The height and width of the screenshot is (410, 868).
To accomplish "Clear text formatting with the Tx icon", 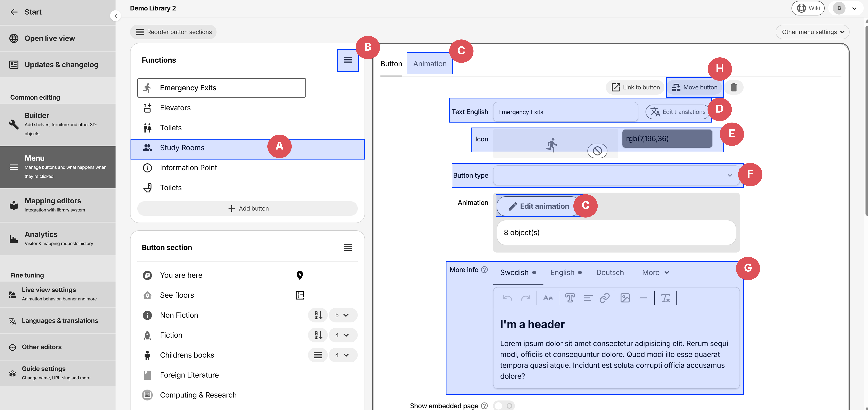I will (x=666, y=298).
